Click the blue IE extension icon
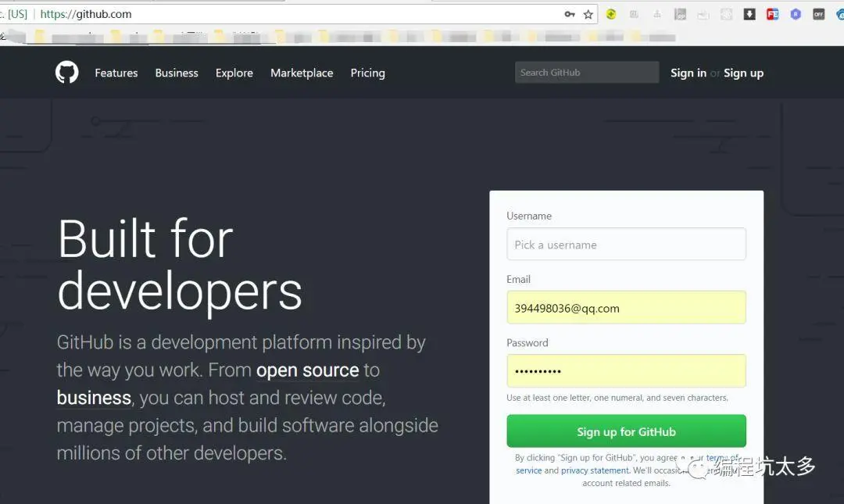844x504 pixels. click(840, 15)
